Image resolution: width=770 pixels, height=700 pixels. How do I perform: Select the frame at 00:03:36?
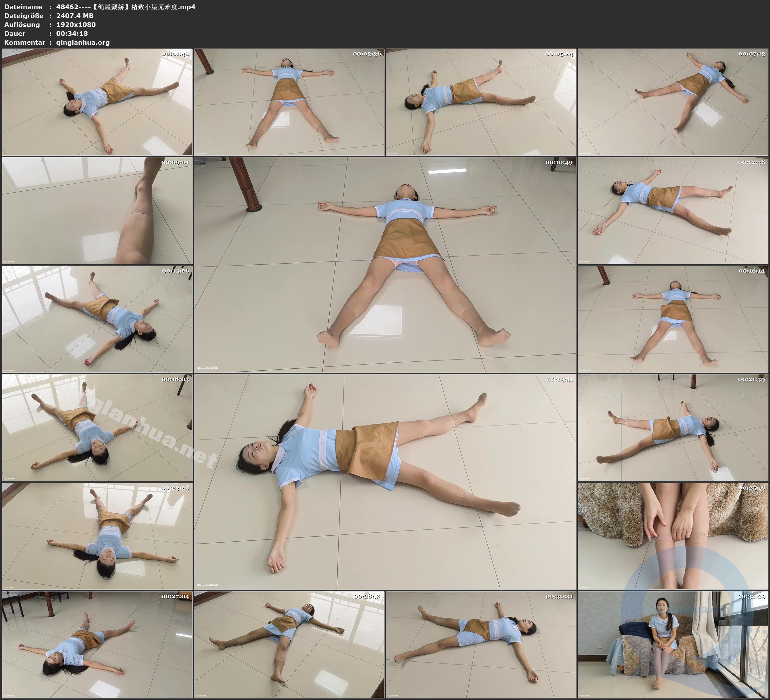click(x=289, y=102)
